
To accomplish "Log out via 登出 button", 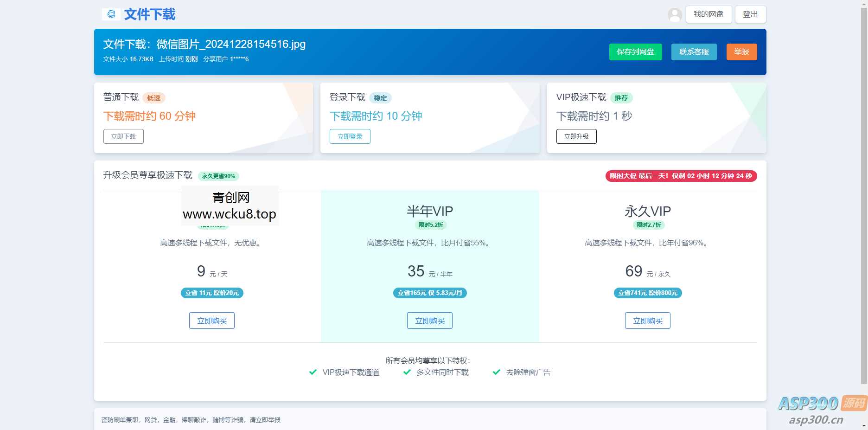I will (x=750, y=14).
